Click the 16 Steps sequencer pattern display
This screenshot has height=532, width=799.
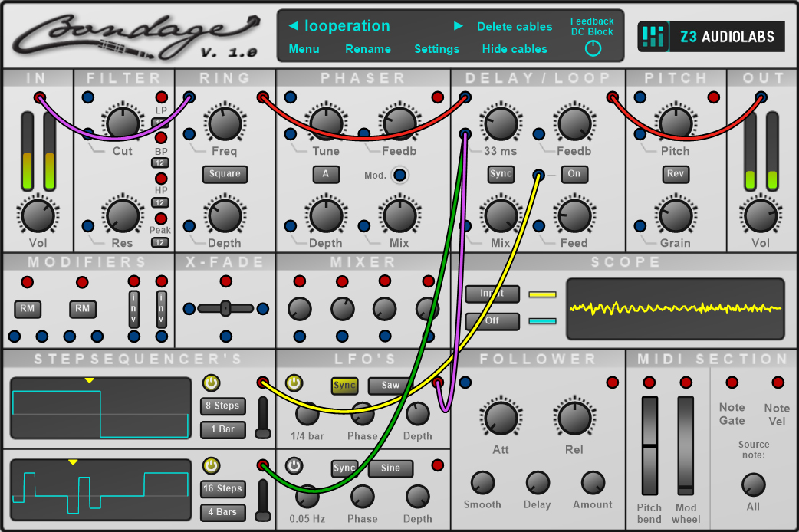click(101, 490)
